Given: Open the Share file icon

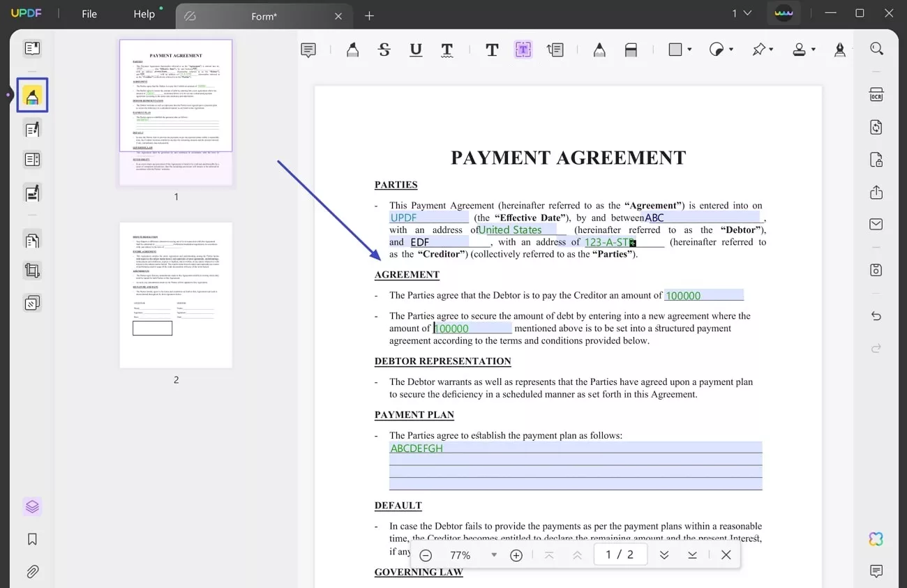Looking at the screenshot, I should (876, 193).
